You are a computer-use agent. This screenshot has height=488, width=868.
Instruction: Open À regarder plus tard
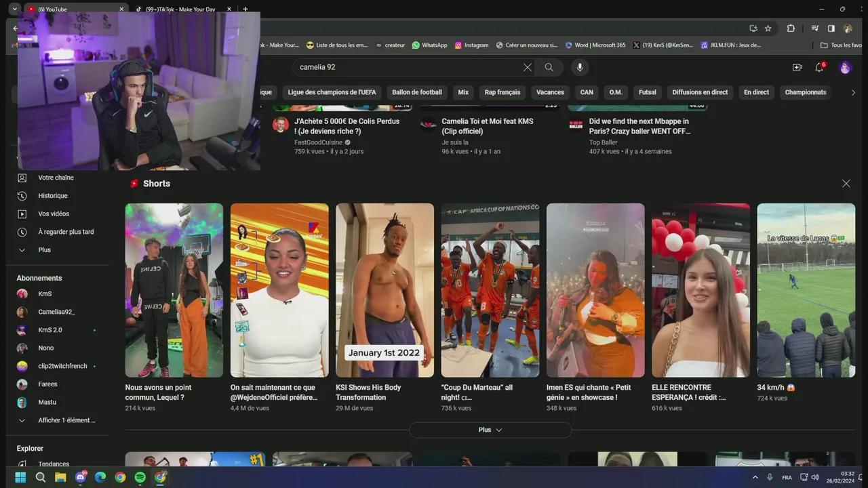point(66,231)
